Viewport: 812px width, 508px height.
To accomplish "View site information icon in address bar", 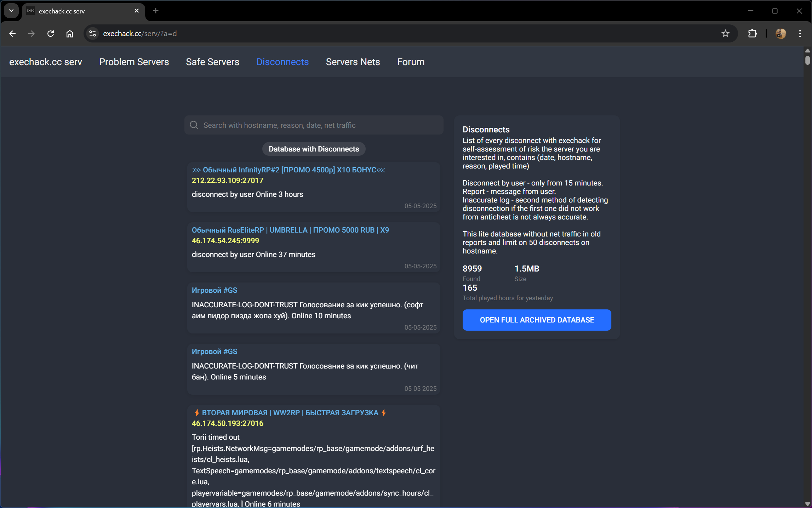I will point(93,34).
